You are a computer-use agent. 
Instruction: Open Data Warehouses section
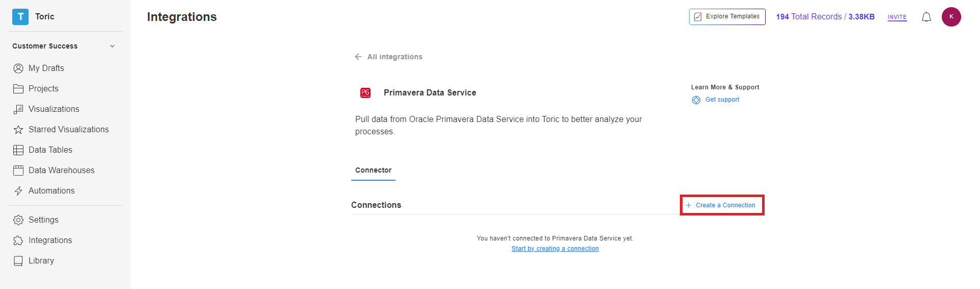click(61, 170)
